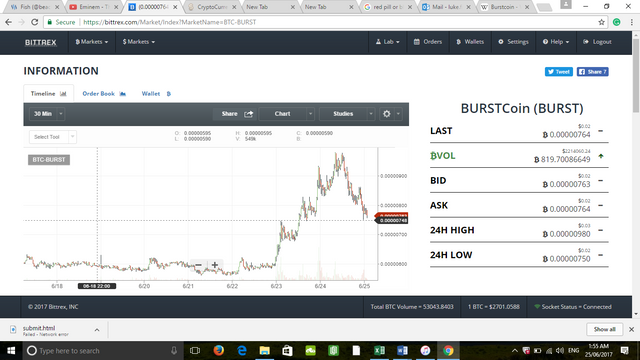
Task: Open the Chart type dropdown
Action: point(287,114)
